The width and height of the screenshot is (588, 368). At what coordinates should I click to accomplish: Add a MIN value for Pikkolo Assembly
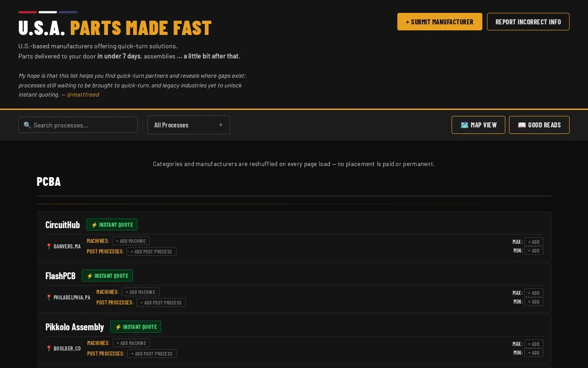point(534,353)
